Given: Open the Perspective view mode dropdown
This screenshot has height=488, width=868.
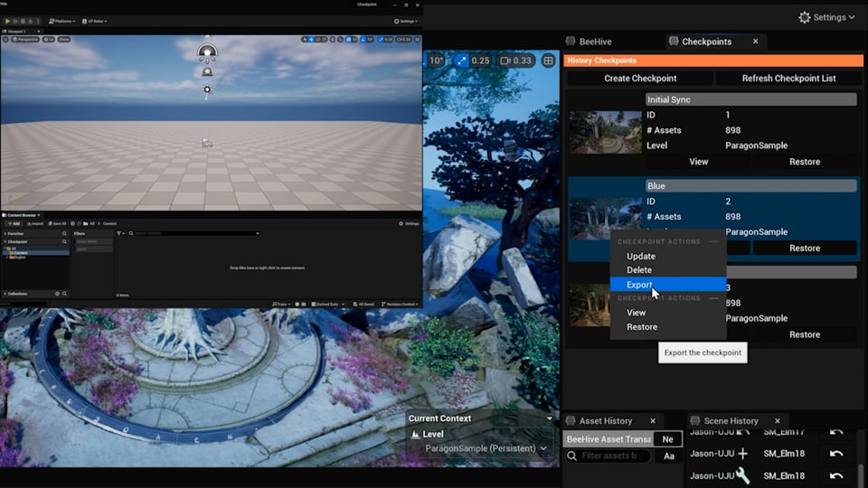Looking at the screenshot, I should (x=25, y=39).
